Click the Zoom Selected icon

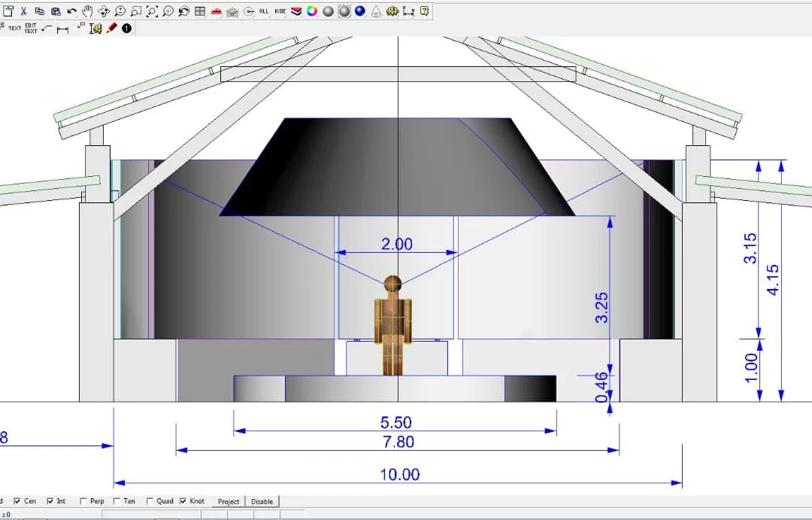(x=168, y=11)
